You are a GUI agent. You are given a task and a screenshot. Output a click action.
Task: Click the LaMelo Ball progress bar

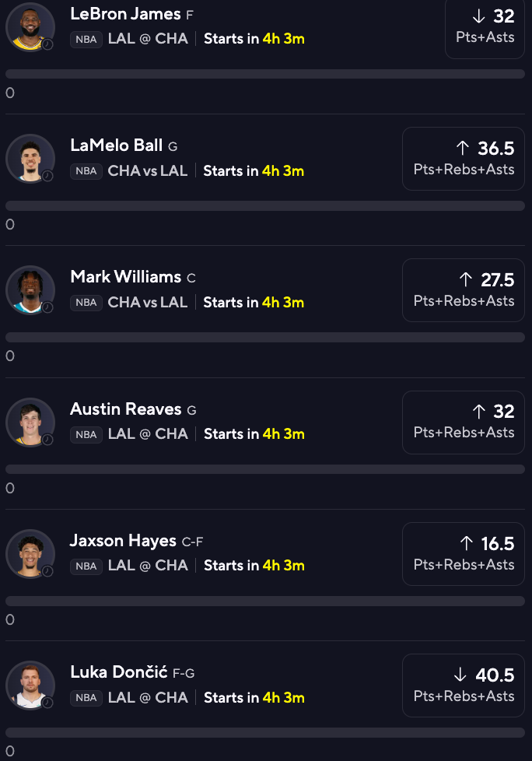click(x=265, y=206)
